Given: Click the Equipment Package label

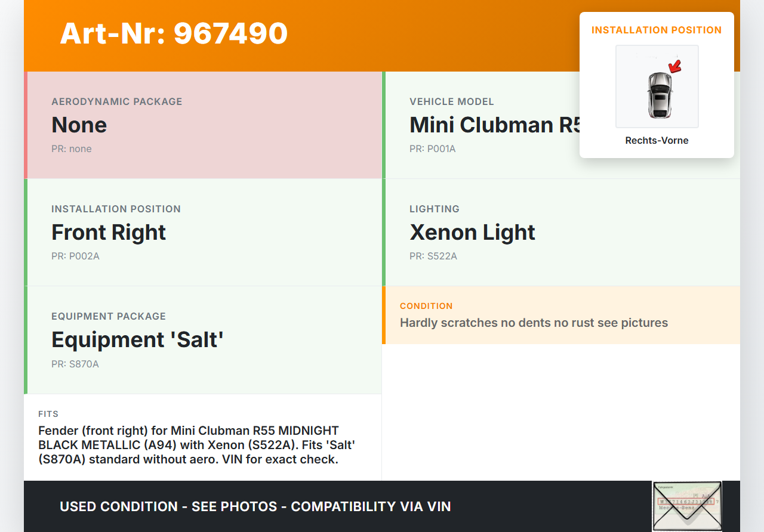Looking at the screenshot, I should [109, 316].
